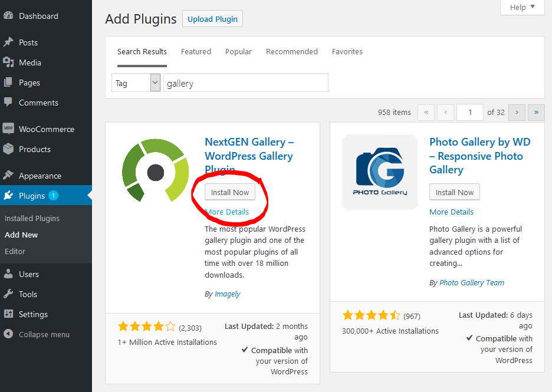Click the current page number field
552x392 pixels.
click(470, 113)
